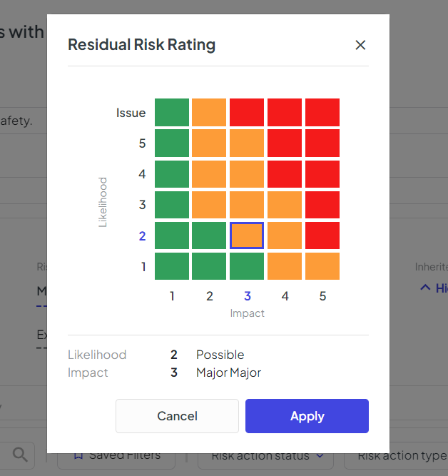Select the selected orange cell at likelihood 2, impact 3
This screenshot has width=448, height=476.
247,236
